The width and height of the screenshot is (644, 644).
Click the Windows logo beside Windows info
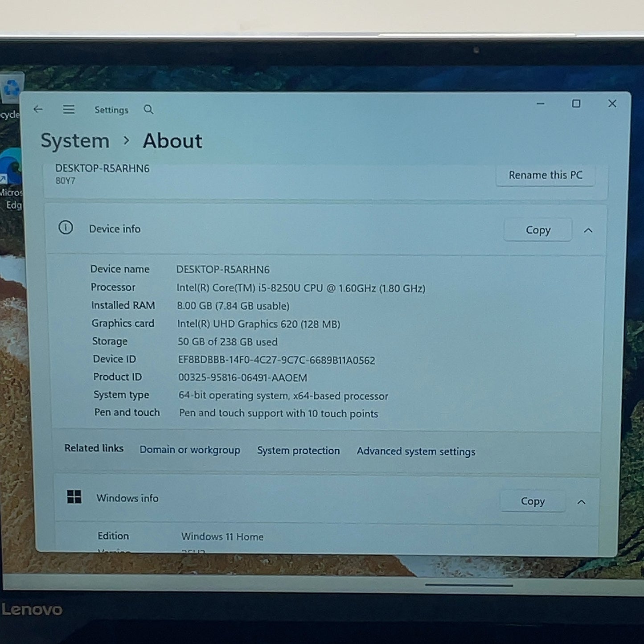(x=74, y=496)
